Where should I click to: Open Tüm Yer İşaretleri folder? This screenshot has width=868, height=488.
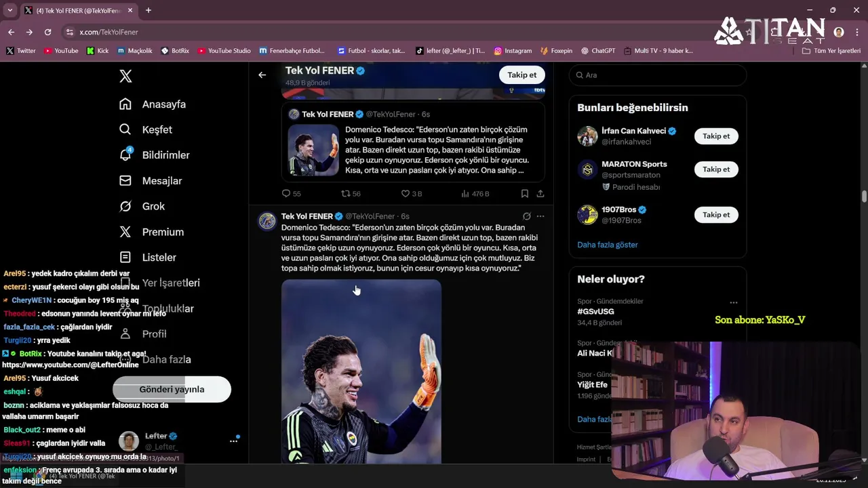click(x=831, y=51)
